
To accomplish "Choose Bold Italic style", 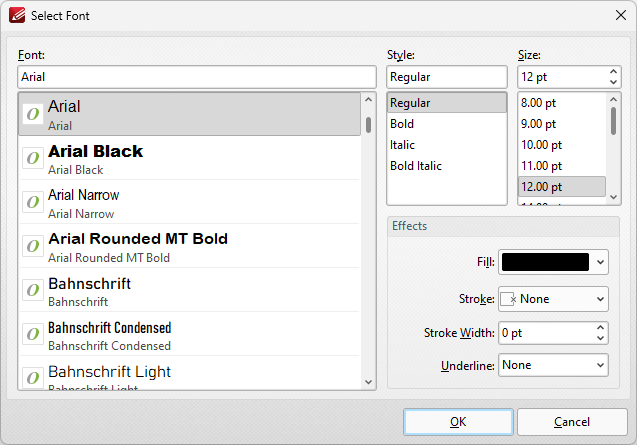I will click(447, 166).
